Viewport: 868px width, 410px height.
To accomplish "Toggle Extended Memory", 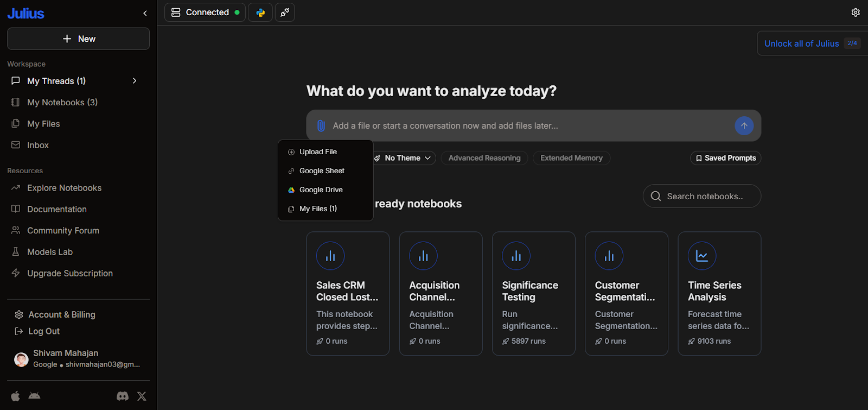I will coord(571,158).
